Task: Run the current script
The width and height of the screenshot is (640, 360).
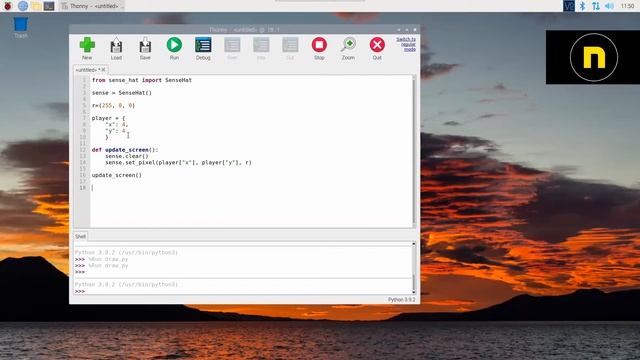Action: pos(174,48)
